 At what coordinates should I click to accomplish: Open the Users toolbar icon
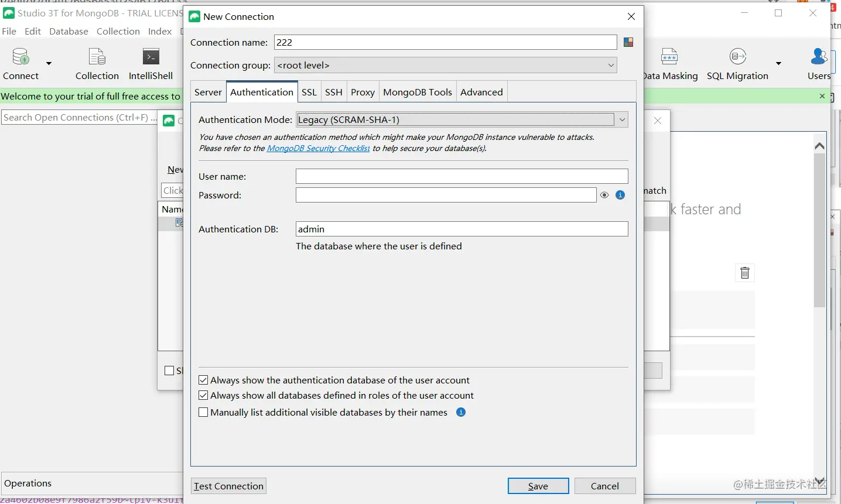click(x=819, y=64)
